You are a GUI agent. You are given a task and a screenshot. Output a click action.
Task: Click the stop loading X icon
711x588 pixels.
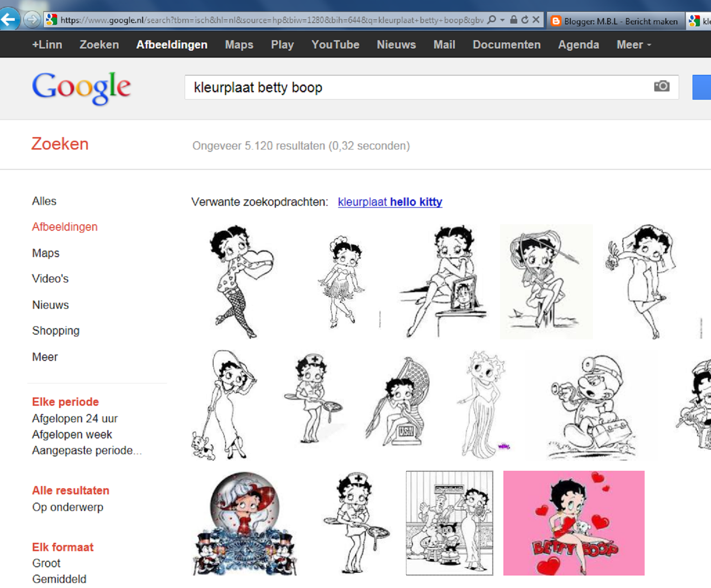coord(536,20)
